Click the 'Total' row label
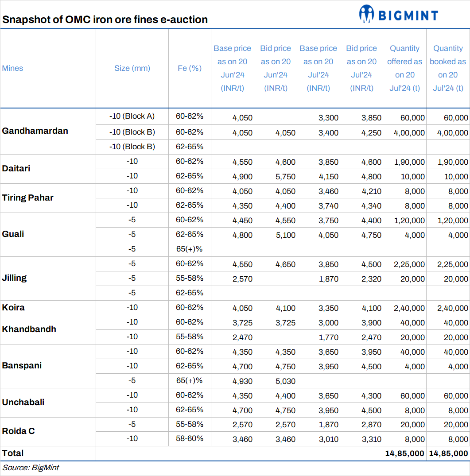Screen dimensions: 470x476 13,453
